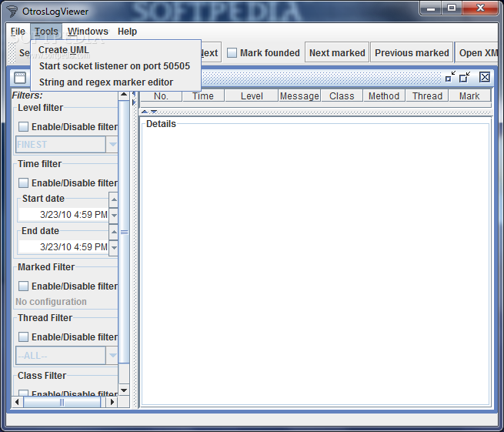Click the Previous marked button
504x432 pixels.
pos(412,53)
